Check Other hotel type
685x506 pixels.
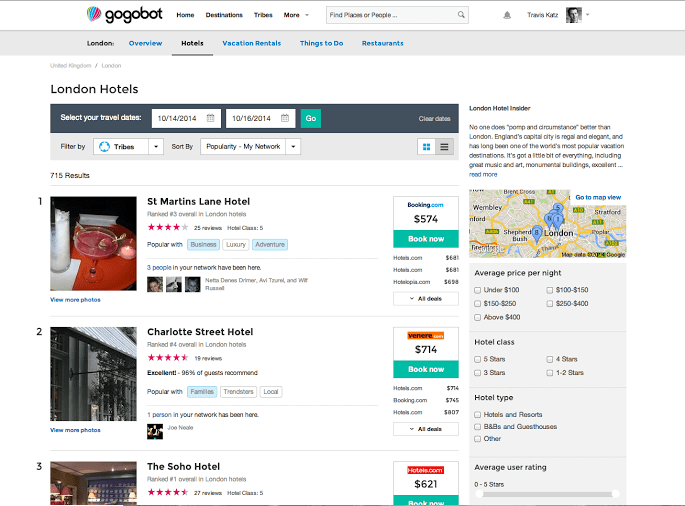tap(477, 439)
